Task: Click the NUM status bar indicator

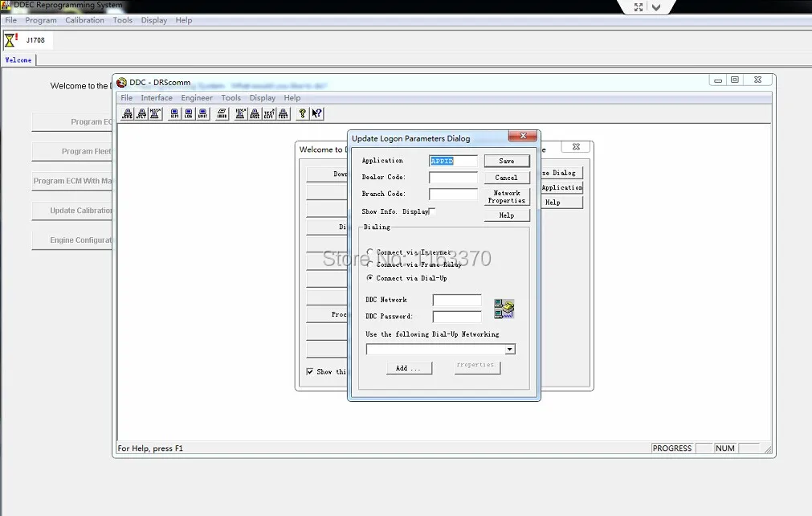Action: (725, 448)
